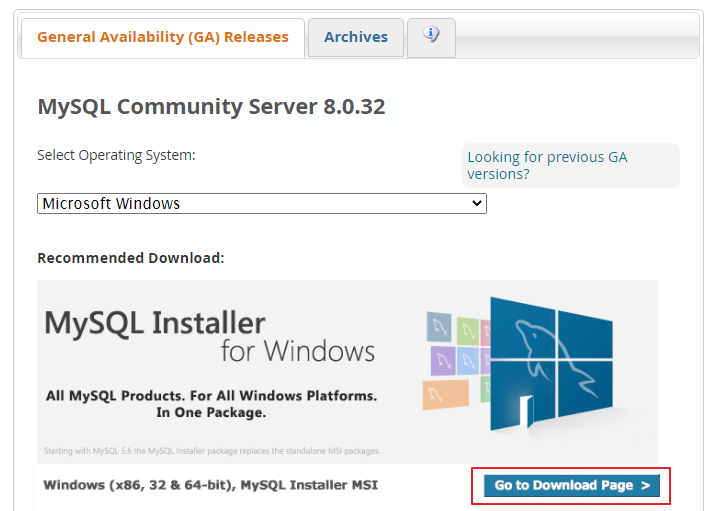The width and height of the screenshot is (715, 511).
Task: Click the Recommended Download label
Action: point(131,258)
